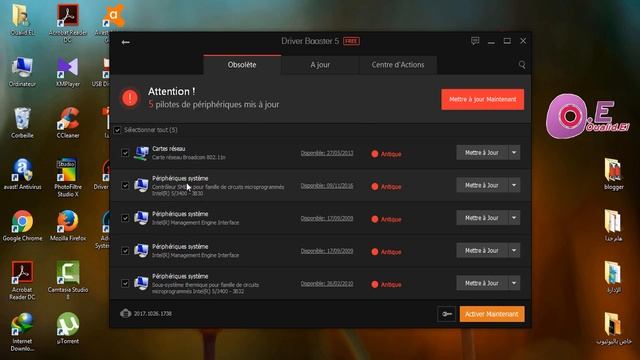Click the database version icon 2017.1026.1738

[x=125, y=313]
